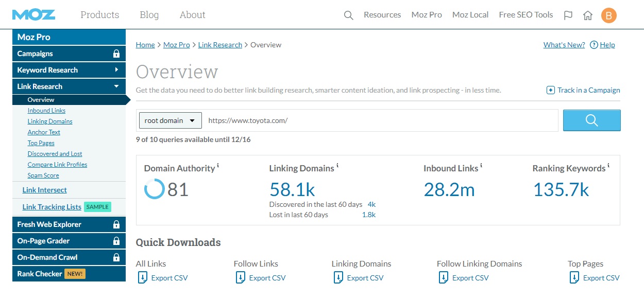Click the 58.1k linking domains value
644x300 pixels.
coord(292,189)
